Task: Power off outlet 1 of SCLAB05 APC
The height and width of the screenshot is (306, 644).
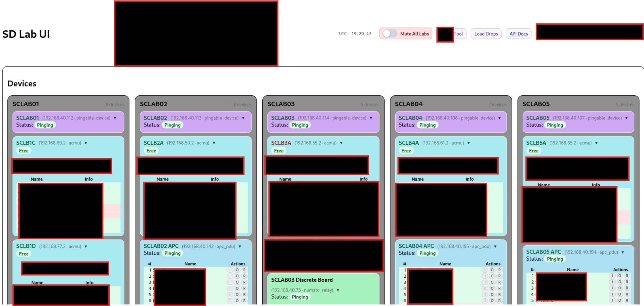Action: click(620, 276)
